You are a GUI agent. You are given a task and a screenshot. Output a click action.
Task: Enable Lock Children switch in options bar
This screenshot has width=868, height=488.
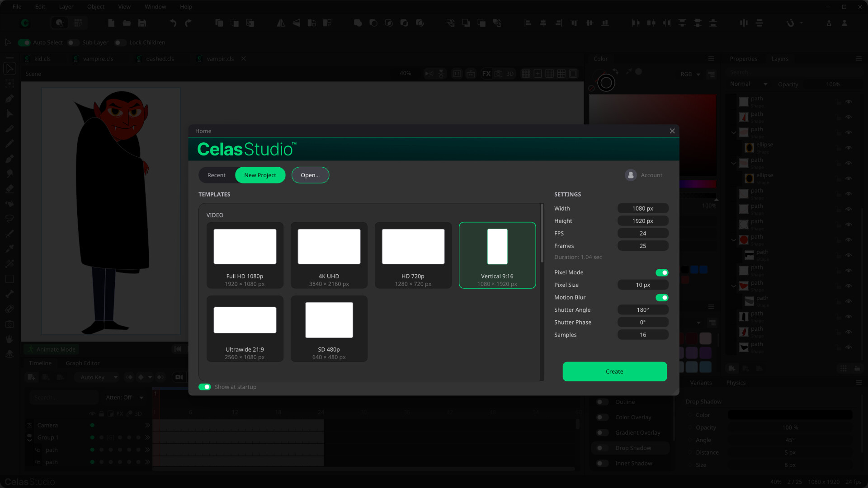pos(120,42)
